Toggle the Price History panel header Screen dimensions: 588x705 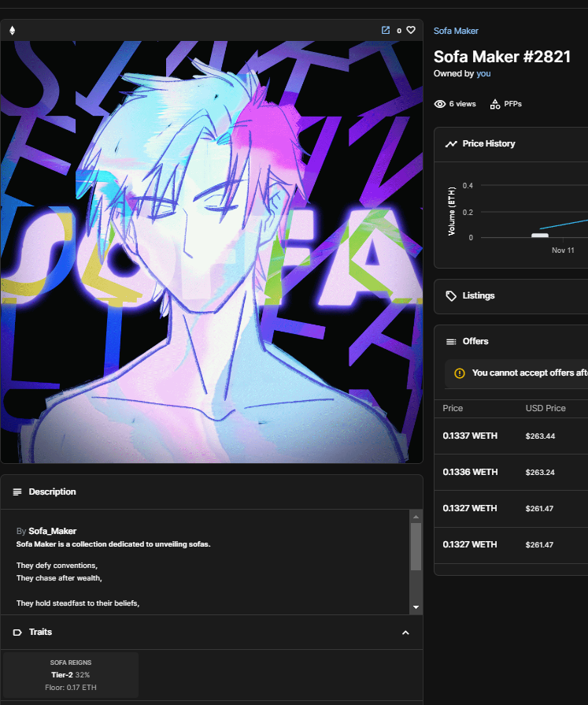[511, 144]
